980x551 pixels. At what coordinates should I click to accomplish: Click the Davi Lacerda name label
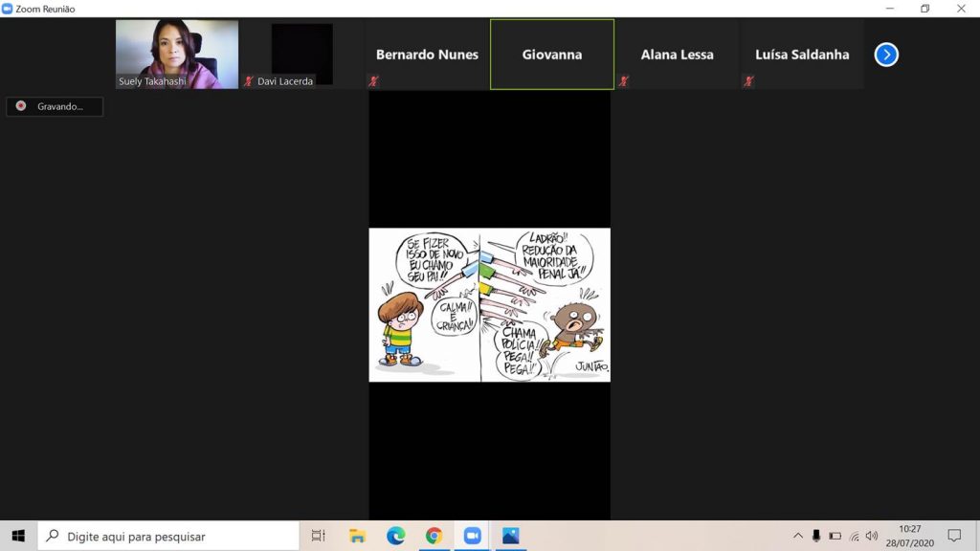pyautogui.click(x=285, y=81)
